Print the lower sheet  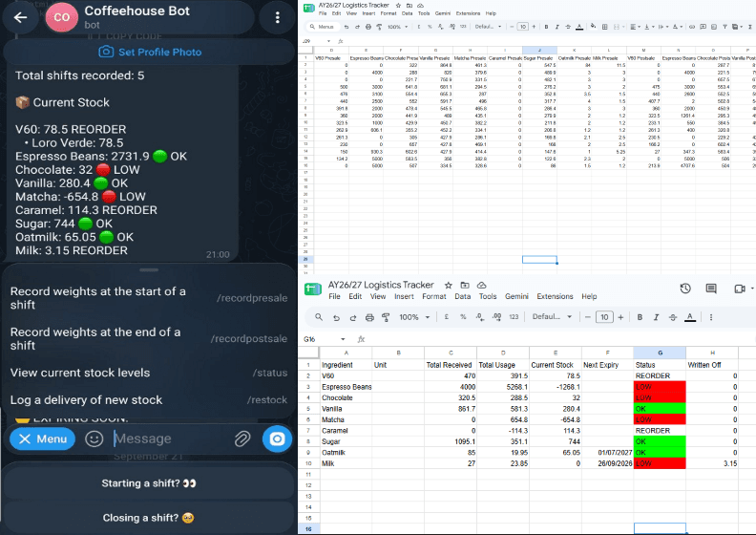click(369, 317)
